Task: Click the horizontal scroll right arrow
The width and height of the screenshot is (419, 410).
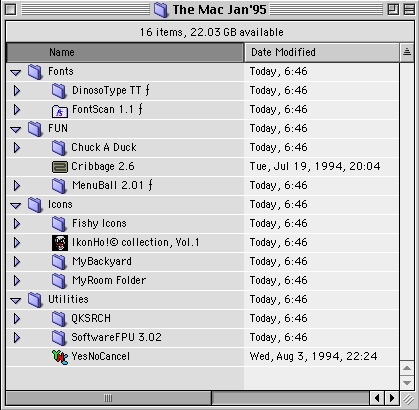Action: coord(392,398)
